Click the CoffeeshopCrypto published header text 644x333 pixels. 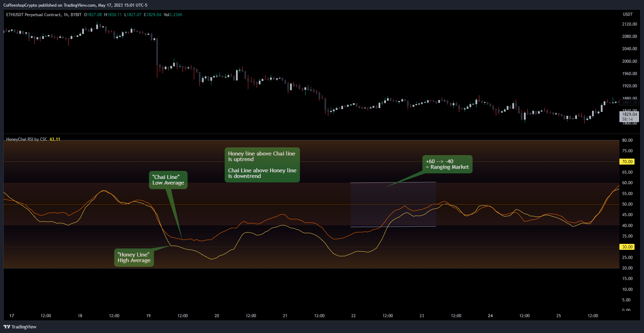click(x=75, y=5)
